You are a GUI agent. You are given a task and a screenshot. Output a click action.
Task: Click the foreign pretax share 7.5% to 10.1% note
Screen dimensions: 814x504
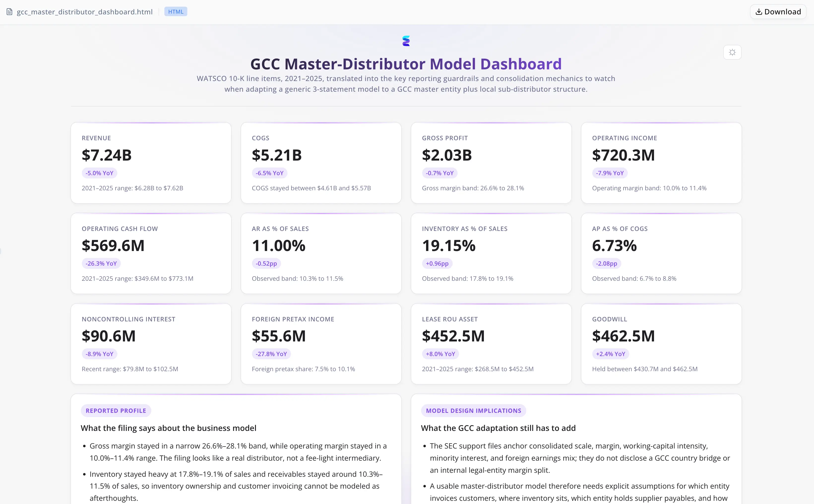point(303,369)
